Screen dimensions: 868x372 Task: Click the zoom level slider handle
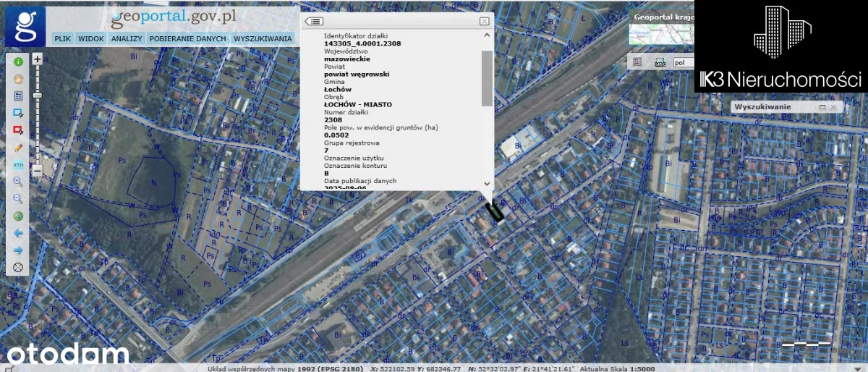pos(38,95)
